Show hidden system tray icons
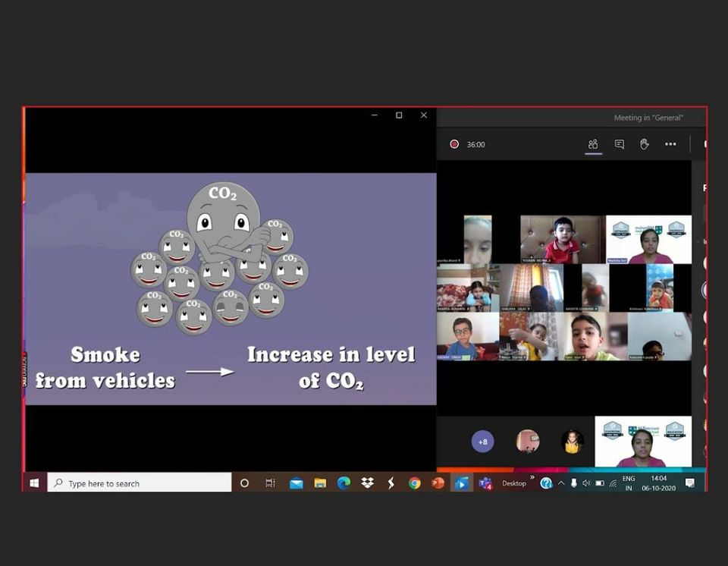This screenshot has height=566, width=728. (x=561, y=483)
